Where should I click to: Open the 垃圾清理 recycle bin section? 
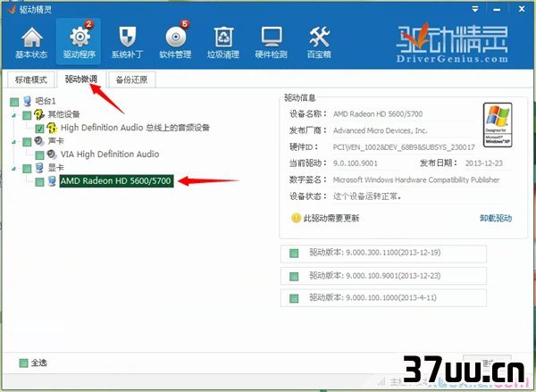222,43
